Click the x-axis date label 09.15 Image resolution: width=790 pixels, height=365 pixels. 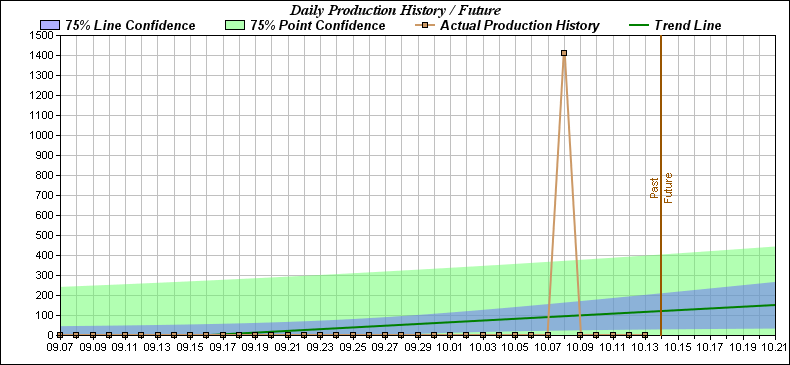189,347
